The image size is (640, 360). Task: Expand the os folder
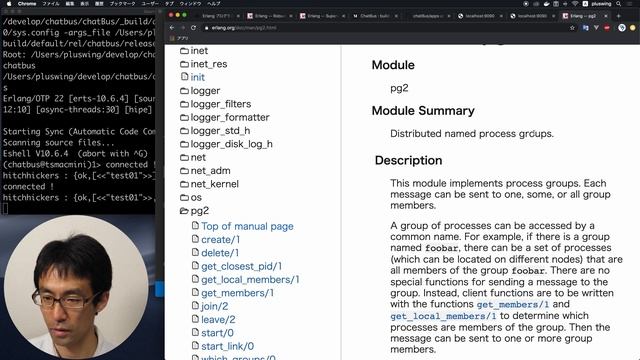pos(191,198)
